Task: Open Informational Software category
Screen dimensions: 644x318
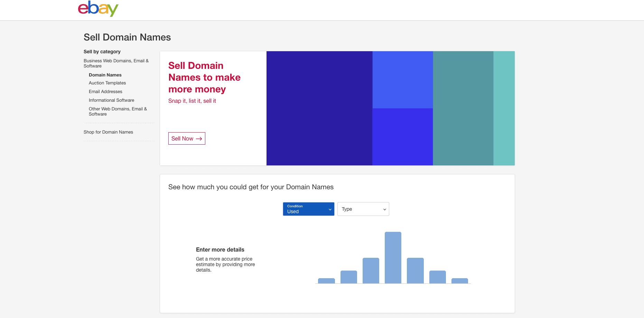Action: pos(111,100)
